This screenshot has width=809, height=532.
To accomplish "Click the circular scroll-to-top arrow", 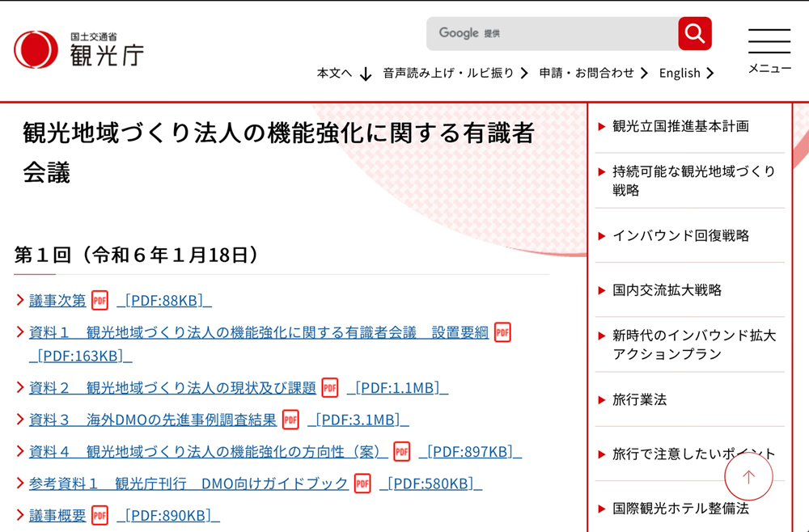I will pos(748,476).
